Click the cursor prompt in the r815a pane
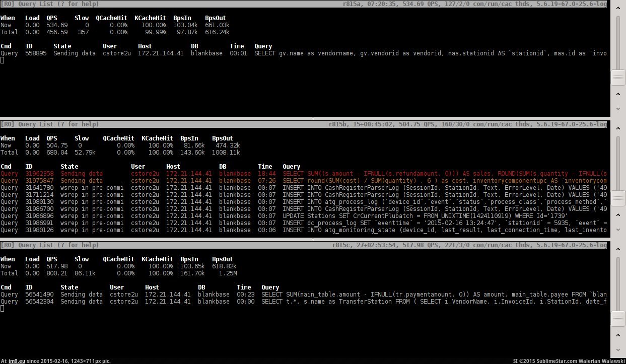Screen dimensions: 626x364 coord(3,60)
